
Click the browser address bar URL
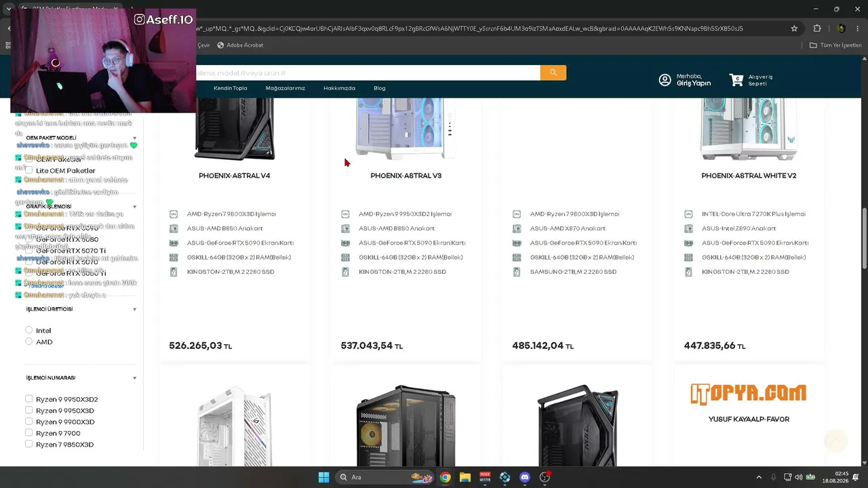click(x=469, y=28)
